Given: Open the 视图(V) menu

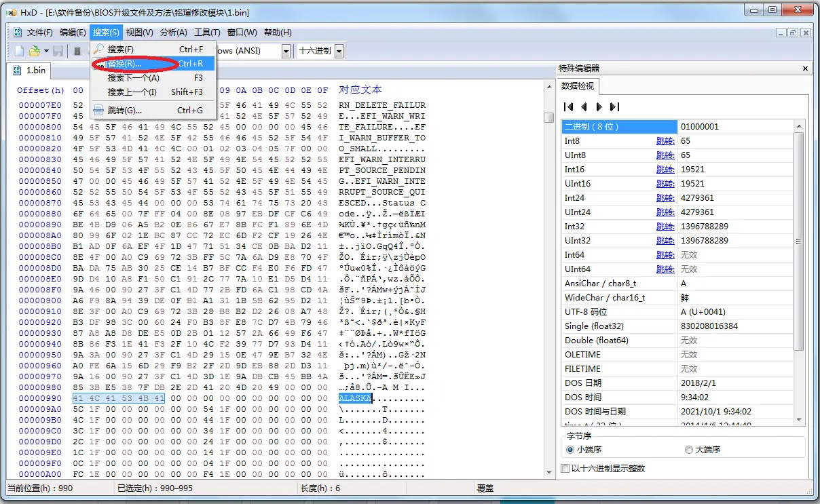Looking at the screenshot, I should [139, 33].
